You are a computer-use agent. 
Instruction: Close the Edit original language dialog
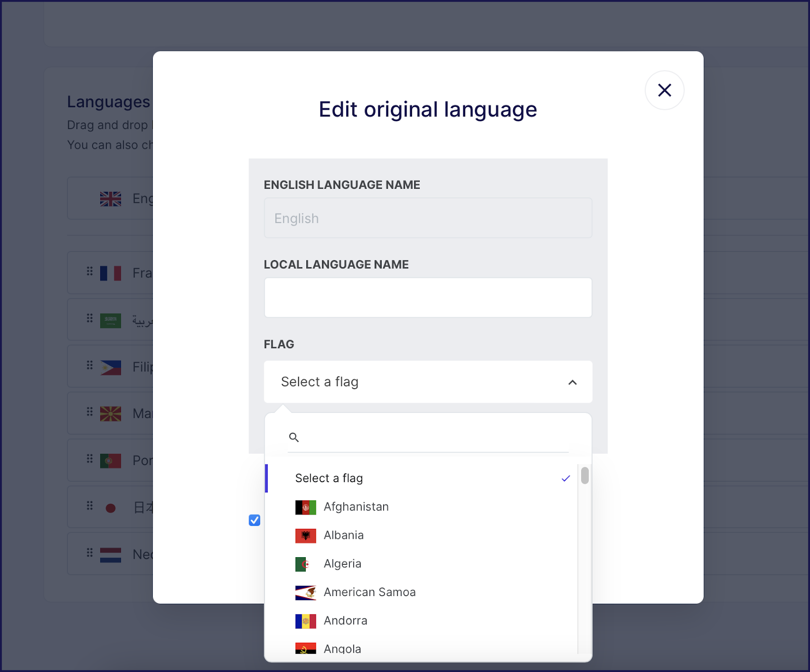(x=664, y=90)
